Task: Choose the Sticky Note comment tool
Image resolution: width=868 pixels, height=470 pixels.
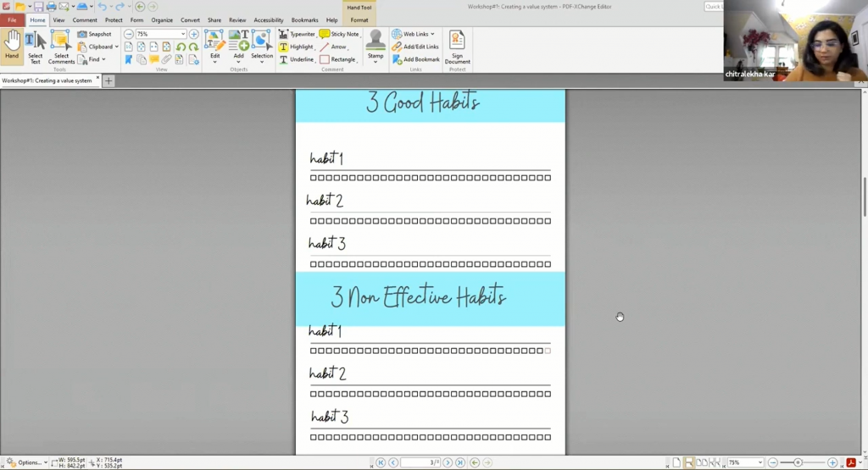Action: click(339, 34)
